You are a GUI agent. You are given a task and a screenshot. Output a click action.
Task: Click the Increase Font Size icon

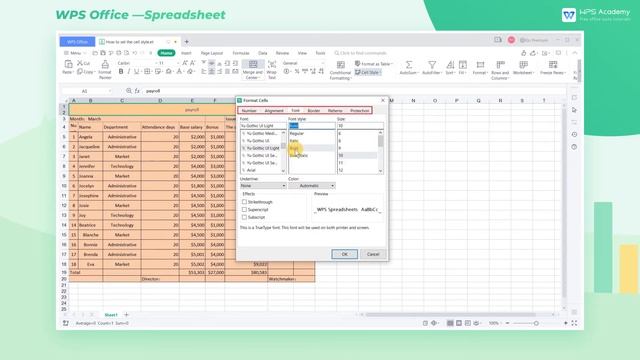[x=185, y=63]
